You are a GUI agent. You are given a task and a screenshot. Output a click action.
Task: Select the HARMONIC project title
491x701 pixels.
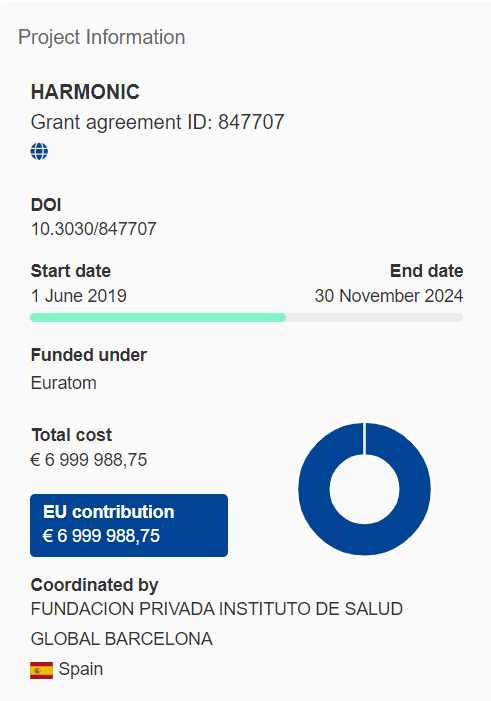tap(85, 92)
